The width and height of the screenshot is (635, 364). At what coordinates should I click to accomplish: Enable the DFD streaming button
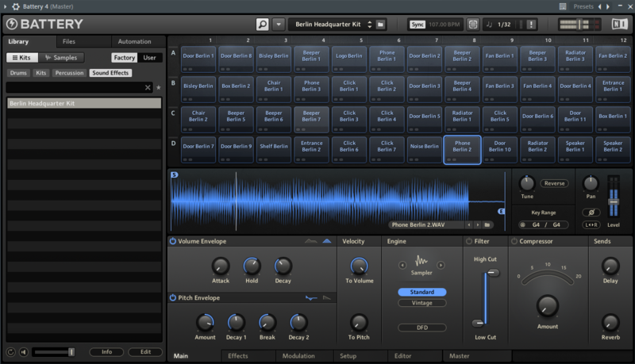click(x=422, y=328)
